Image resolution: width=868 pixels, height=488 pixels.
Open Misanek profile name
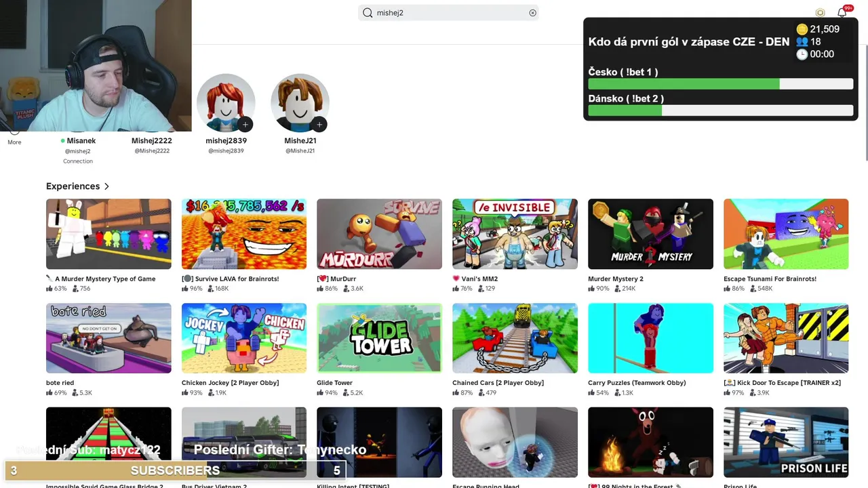click(x=81, y=141)
